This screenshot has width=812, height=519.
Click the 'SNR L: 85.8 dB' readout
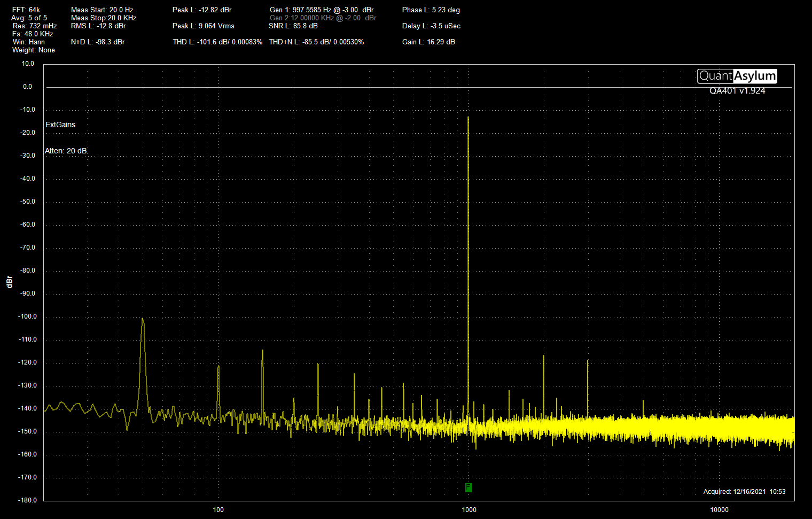293,26
